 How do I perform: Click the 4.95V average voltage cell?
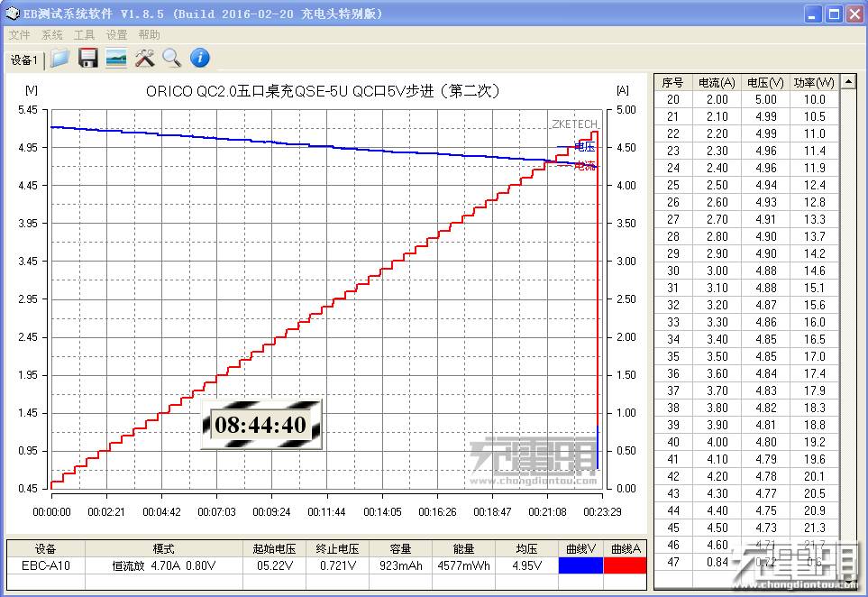pos(526,565)
